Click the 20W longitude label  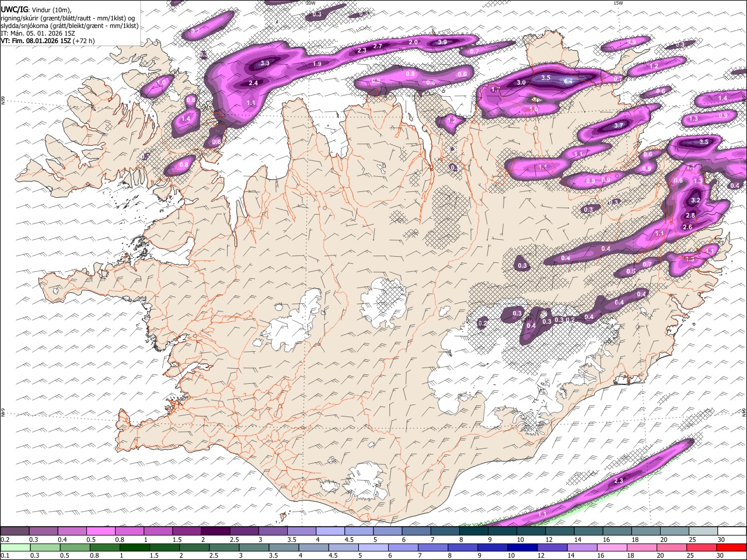coord(310,3)
